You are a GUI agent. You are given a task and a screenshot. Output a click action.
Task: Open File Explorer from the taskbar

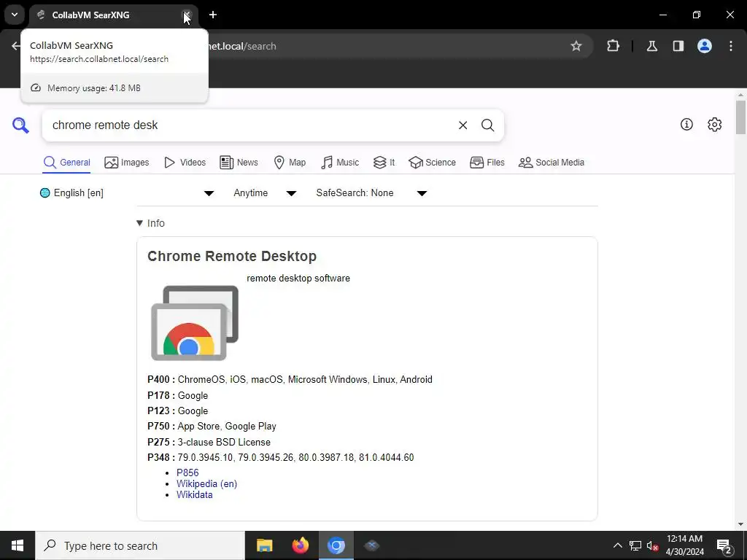[x=264, y=545]
